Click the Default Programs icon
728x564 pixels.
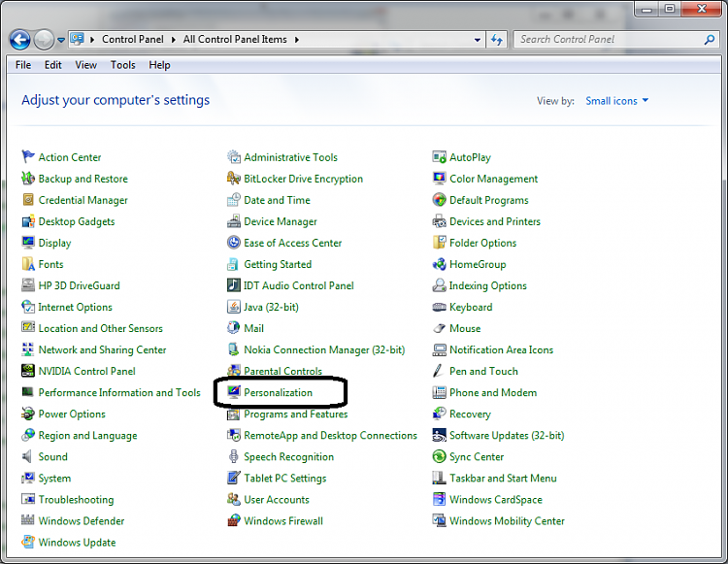click(439, 200)
